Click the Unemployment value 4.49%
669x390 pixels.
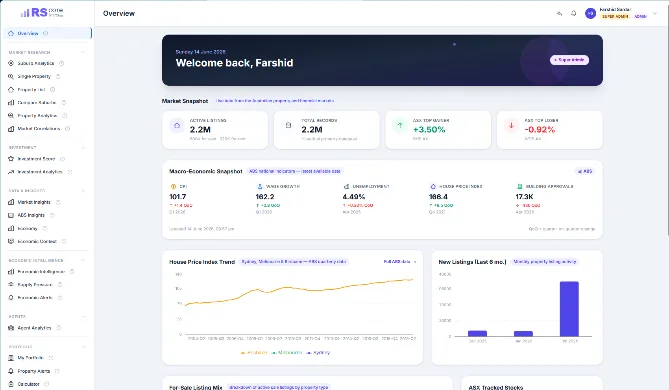pos(354,197)
